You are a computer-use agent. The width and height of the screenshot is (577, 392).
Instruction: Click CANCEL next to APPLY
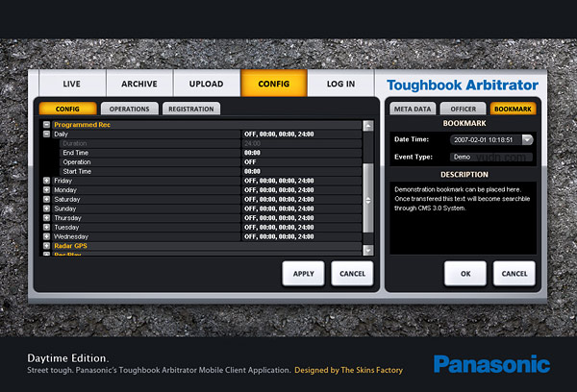(x=352, y=274)
